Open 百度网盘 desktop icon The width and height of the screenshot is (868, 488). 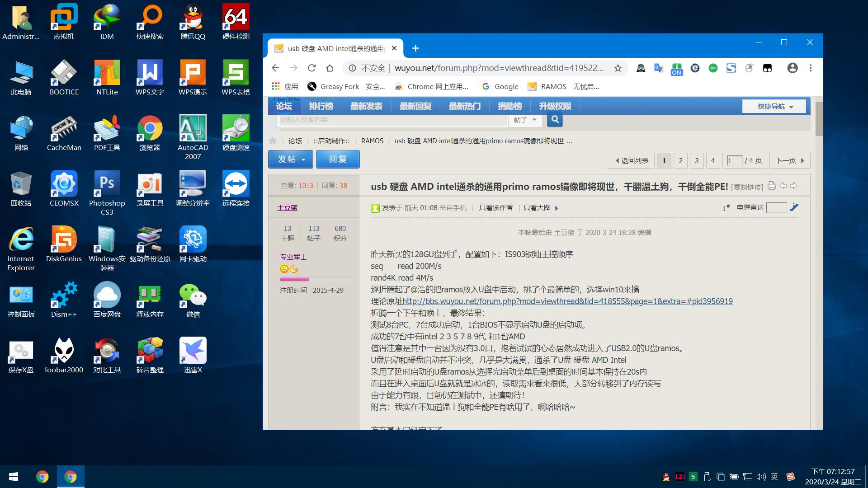point(107,299)
